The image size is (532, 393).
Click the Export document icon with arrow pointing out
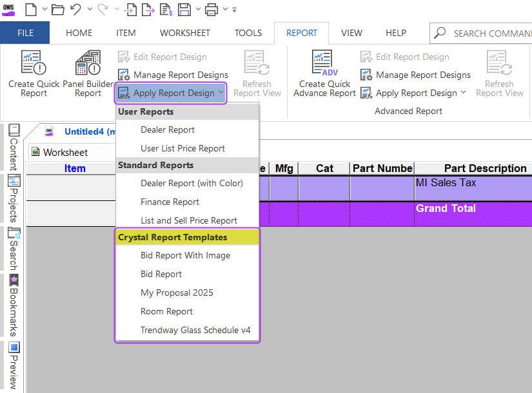[148, 10]
